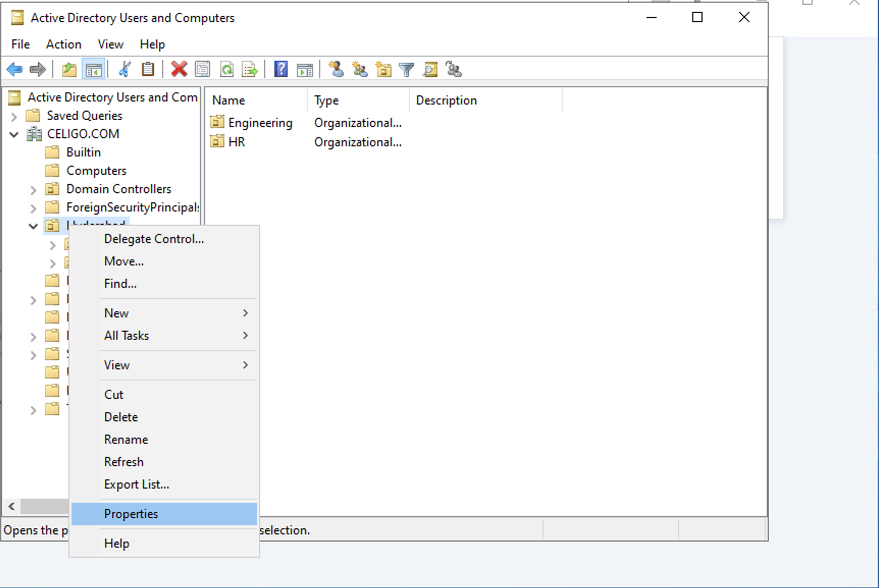Select Cut from the context menu
Image resolution: width=879 pixels, height=588 pixels.
164,395
